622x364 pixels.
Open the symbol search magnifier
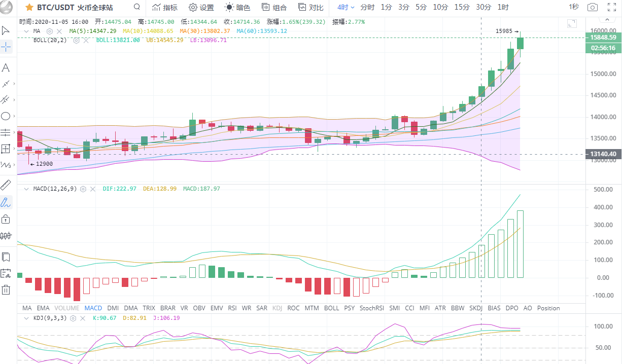pyautogui.click(x=137, y=7)
